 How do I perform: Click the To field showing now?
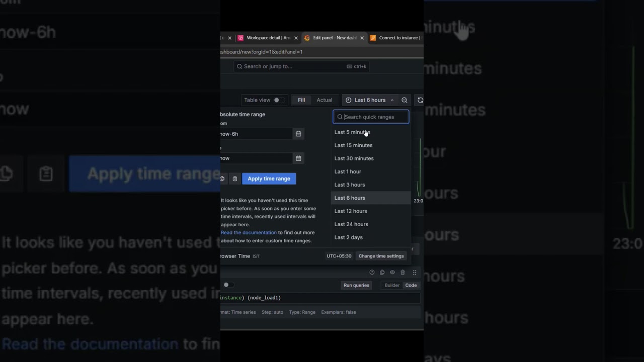point(257,158)
